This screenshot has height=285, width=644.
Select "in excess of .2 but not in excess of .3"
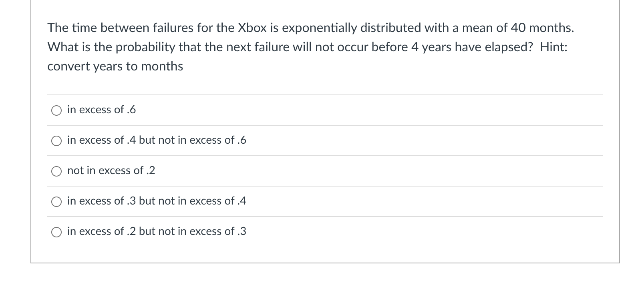pos(57,232)
